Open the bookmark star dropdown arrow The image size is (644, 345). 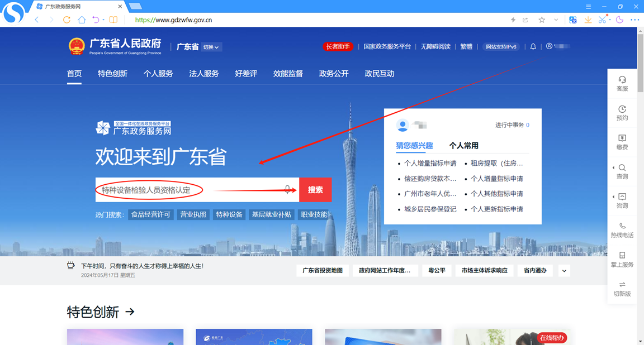pos(555,20)
